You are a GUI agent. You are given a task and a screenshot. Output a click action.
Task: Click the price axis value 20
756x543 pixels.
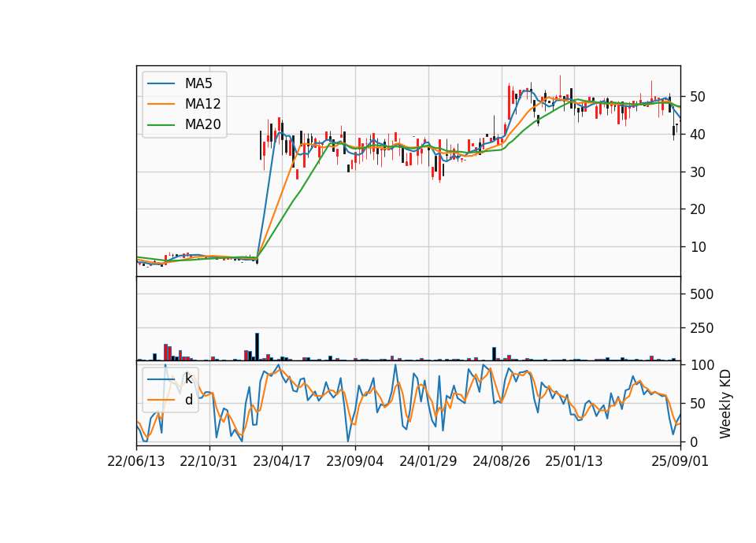(x=698, y=209)
